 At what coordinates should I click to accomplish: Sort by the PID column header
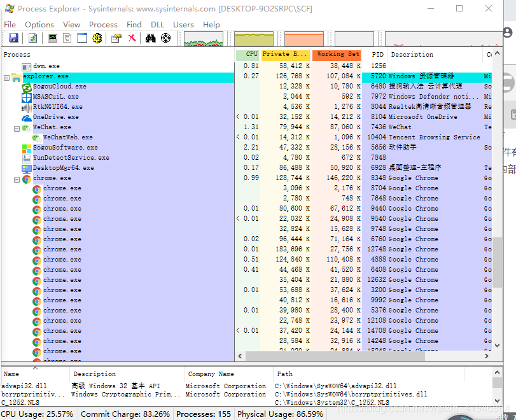tap(375, 55)
